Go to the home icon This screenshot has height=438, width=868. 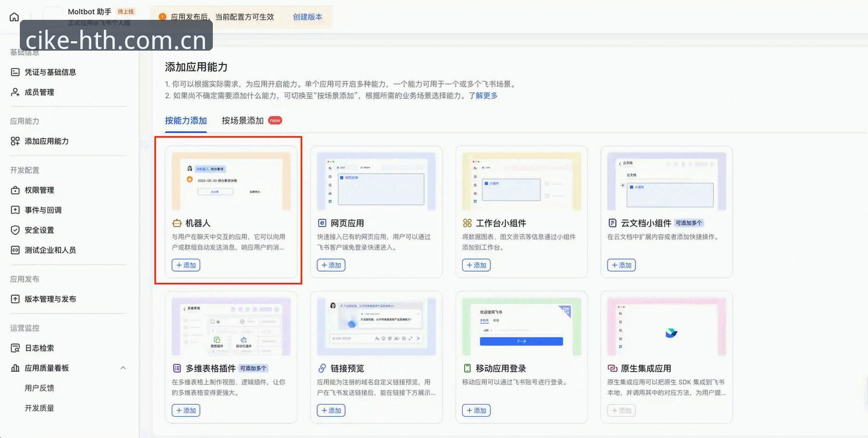point(14,17)
